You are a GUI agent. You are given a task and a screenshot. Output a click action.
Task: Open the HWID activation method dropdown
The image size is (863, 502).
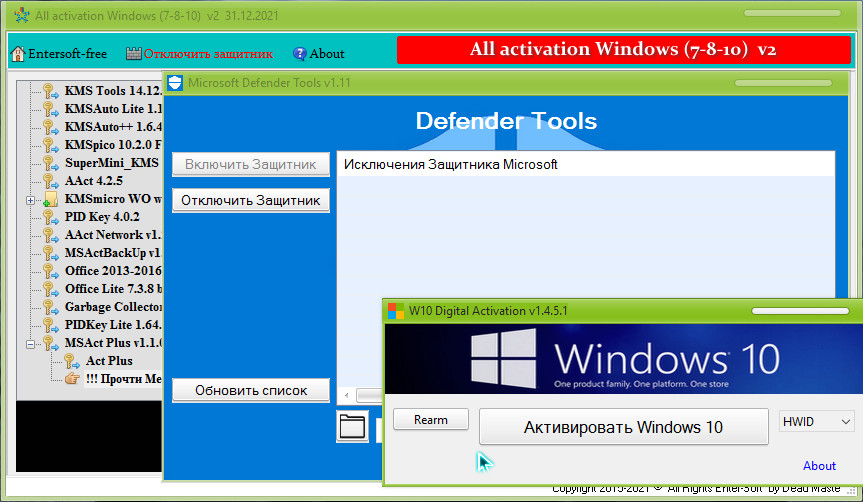(817, 422)
